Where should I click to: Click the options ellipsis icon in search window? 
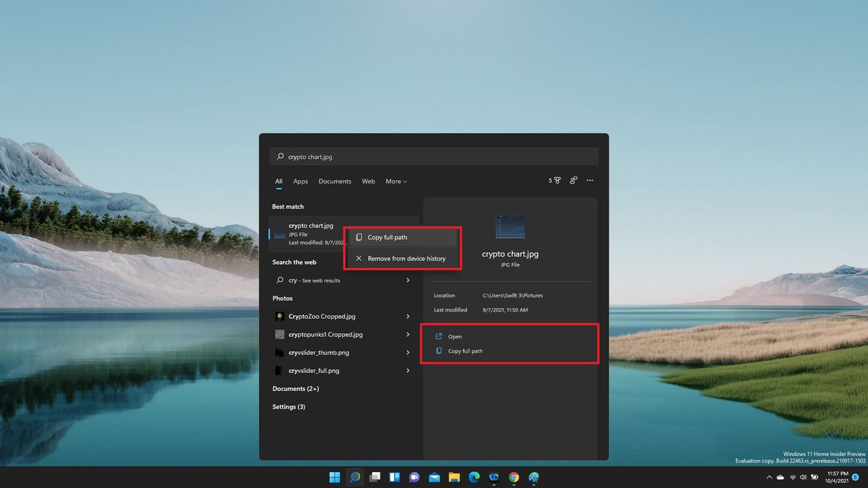click(590, 180)
